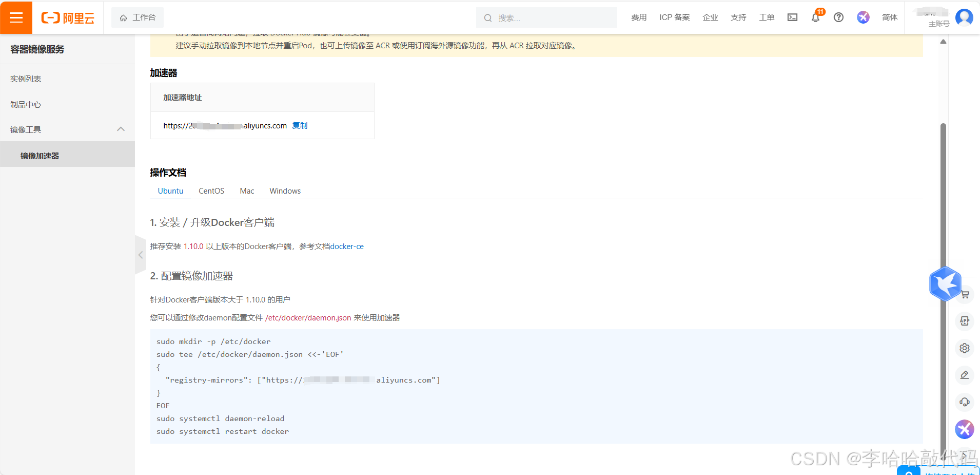The height and width of the screenshot is (475, 980).
Task: Open the 支持 menu
Action: tap(738, 17)
